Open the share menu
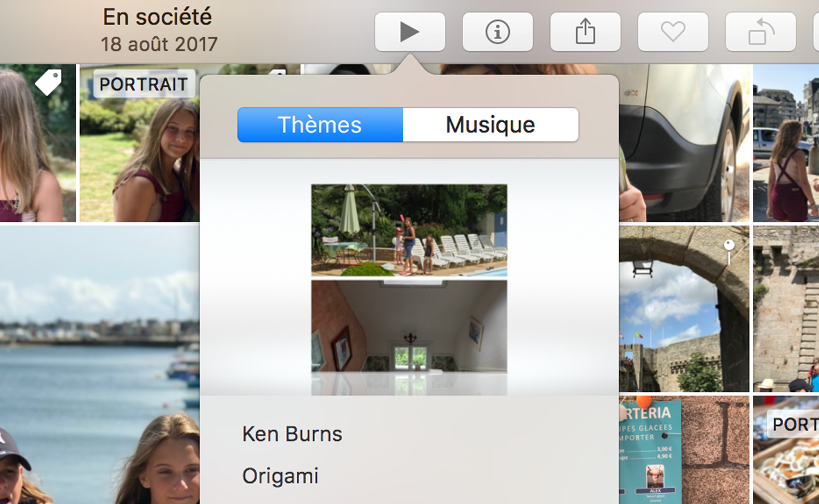This screenshot has height=504, width=819. [x=585, y=32]
